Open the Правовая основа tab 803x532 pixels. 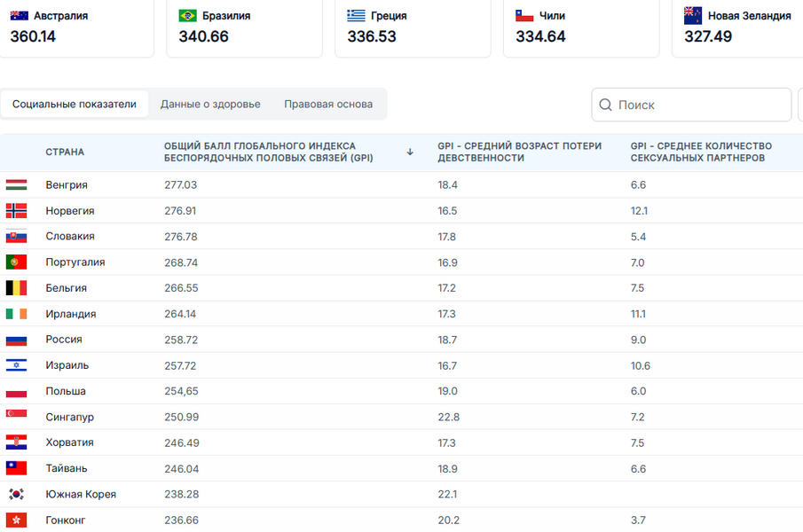pos(328,104)
